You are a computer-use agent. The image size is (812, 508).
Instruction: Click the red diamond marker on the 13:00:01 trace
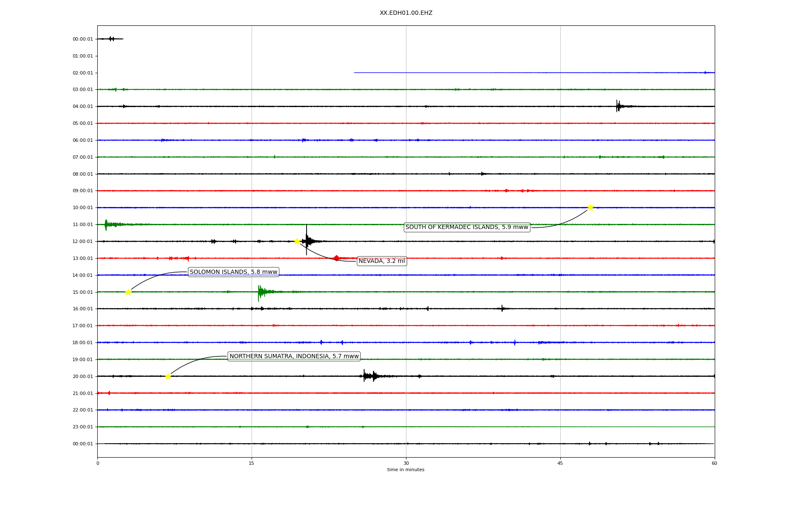336,258
